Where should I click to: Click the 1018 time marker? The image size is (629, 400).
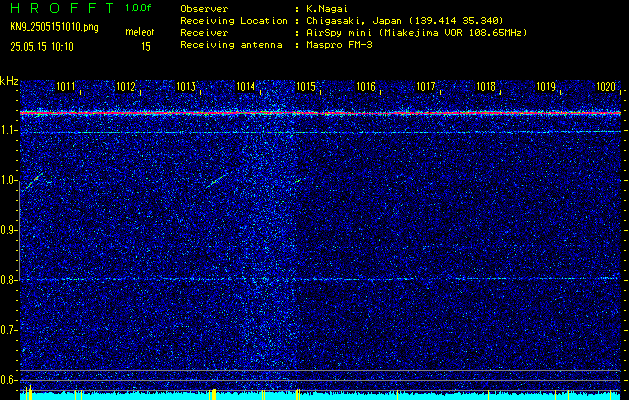(x=486, y=86)
